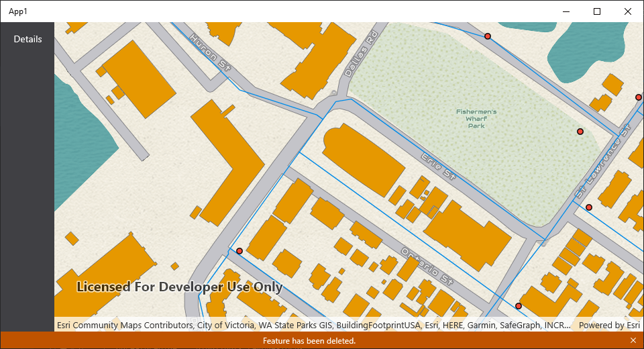This screenshot has height=349, width=644.
Task: Click the Erie St street label
Action: tap(438, 166)
